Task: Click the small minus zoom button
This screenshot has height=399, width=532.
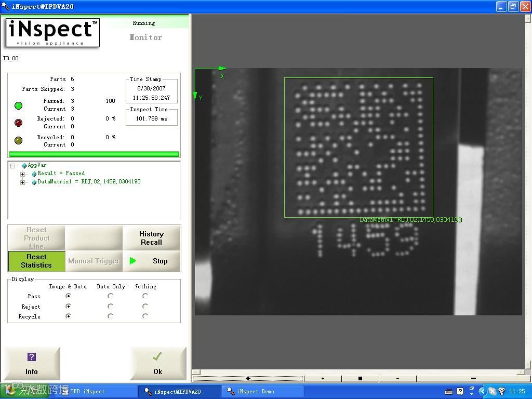Action: pos(397,378)
